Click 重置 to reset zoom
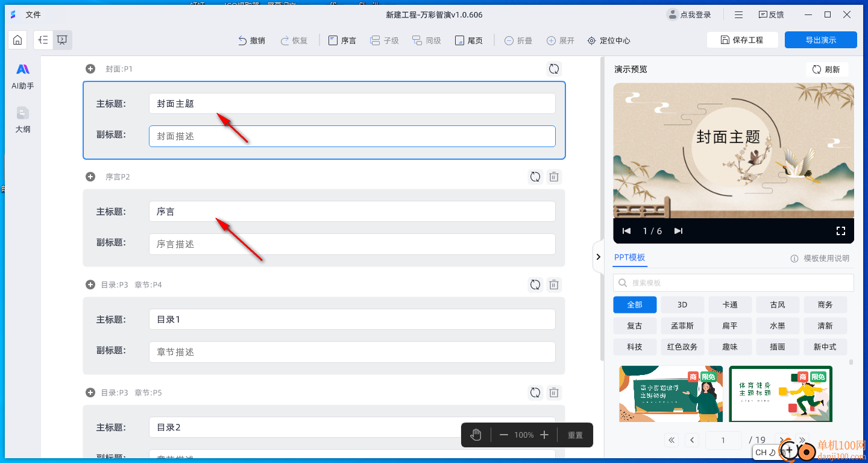Viewport: 868px width, 463px height. (575, 435)
